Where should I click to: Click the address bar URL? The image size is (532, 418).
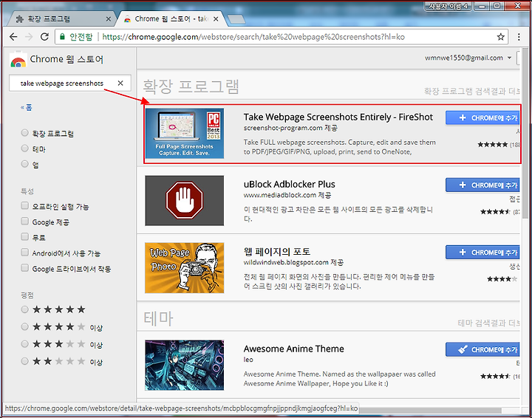click(253, 37)
